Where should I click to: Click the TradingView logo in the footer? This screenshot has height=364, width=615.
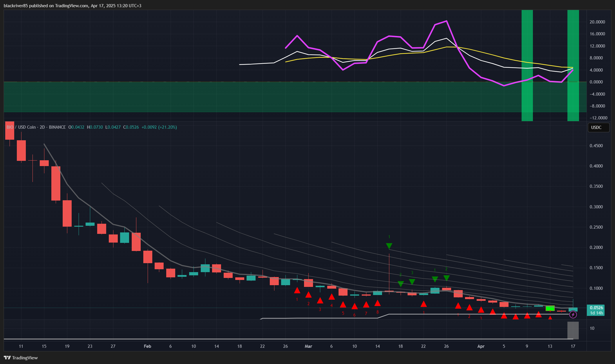tap(21, 358)
